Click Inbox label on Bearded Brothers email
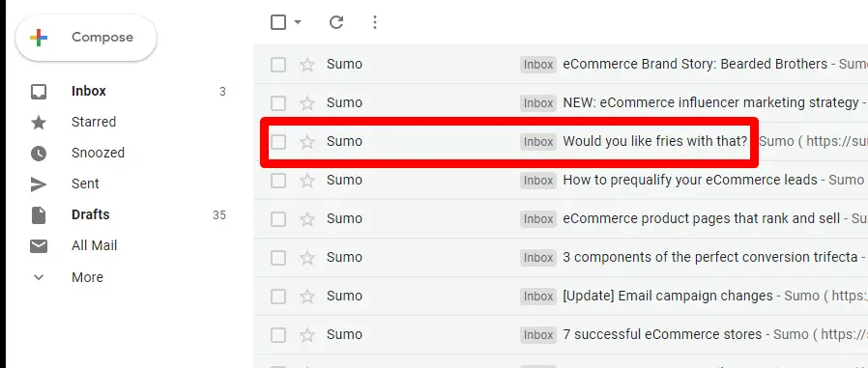This screenshot has height=368, width=868. pos(538,65)
